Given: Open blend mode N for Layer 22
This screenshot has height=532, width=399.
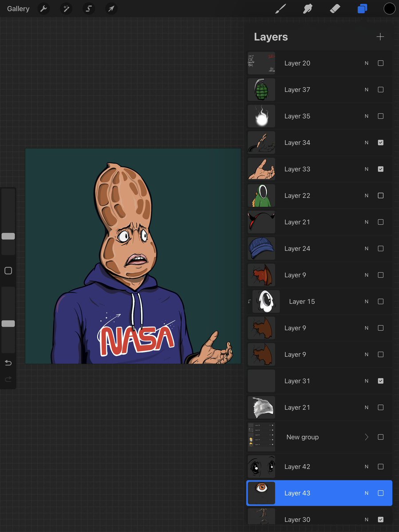Looking at the screenshot, I should tap(367, 196).
